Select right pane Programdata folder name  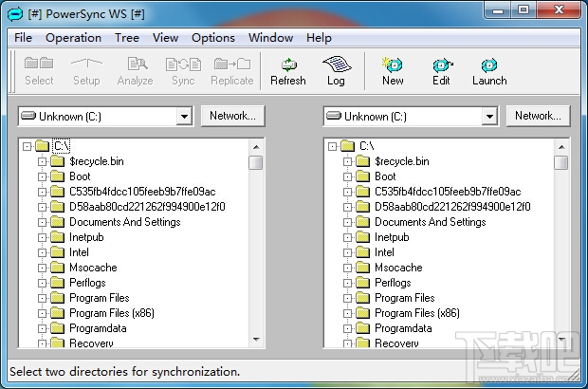tap(403, 328)
